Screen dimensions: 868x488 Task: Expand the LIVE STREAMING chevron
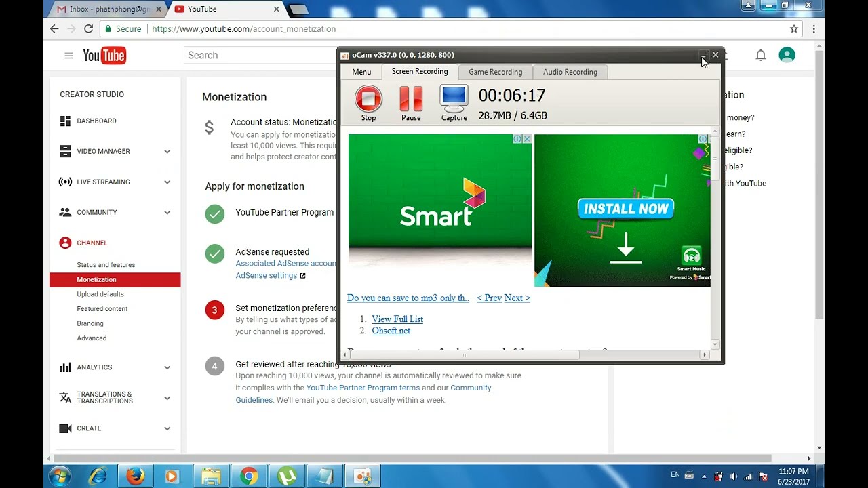coord(167,182)
